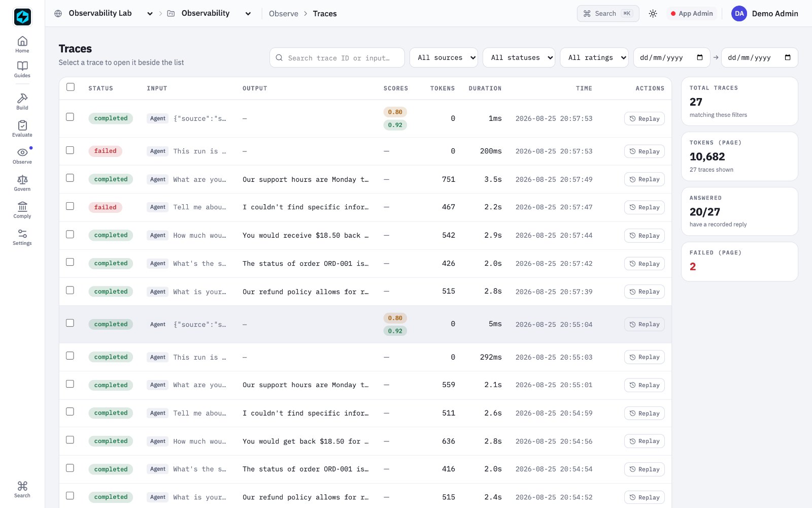Click the 0.80 score badge in first row
The width and height of the screenshot is (812, 508).
(x=395, y=112)
